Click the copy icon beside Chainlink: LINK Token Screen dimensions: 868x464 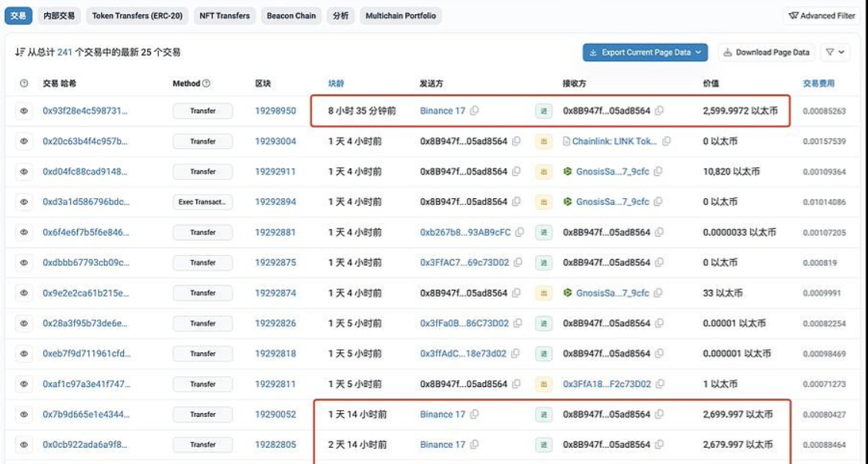point(667,141)
